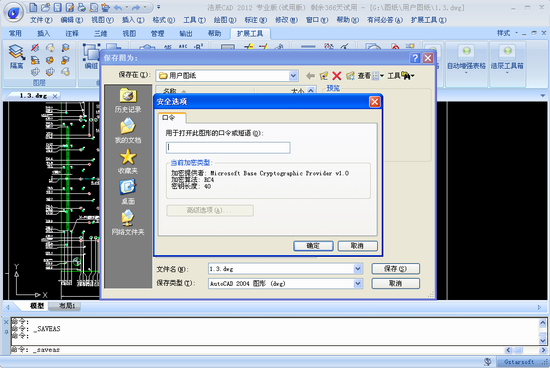The height and width of the screenshot is (368, 550).
Task: Open the quick access toolbar customize arrow
Action: click(159, 7)
